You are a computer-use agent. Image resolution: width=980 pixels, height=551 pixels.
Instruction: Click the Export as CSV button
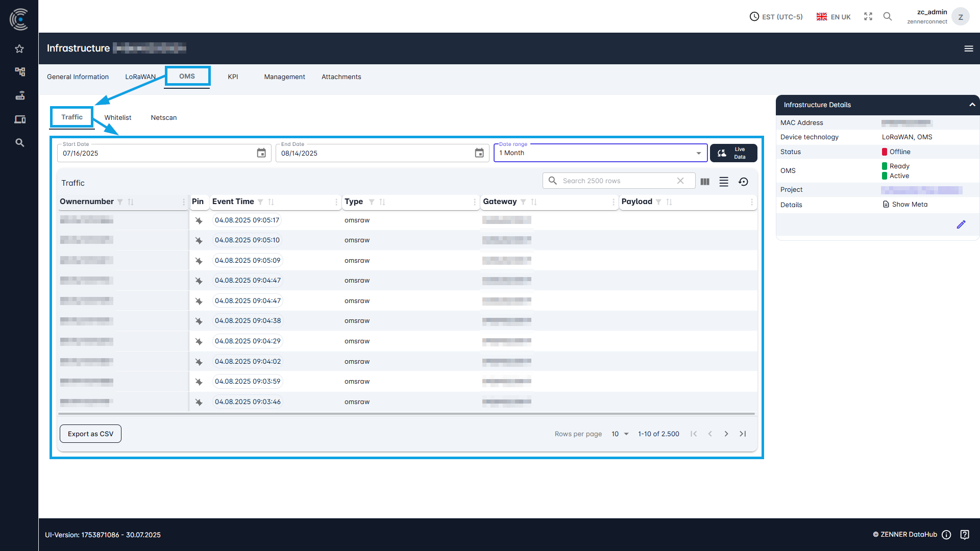click(x=90, y=433)
